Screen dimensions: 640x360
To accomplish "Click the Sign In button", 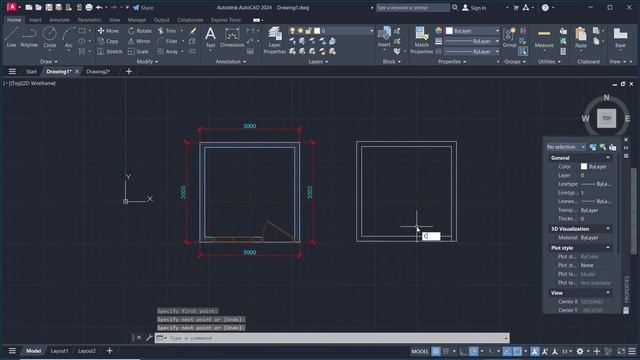I will coord(474,7).
